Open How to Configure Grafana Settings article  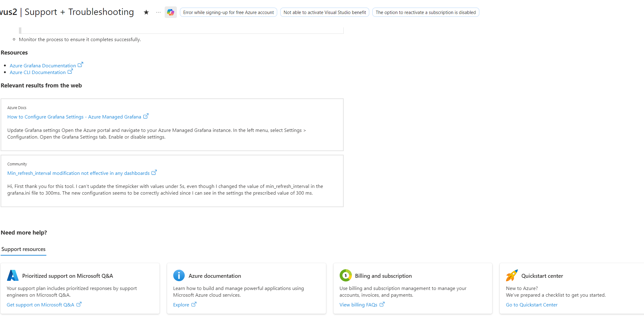pos(74,117)
